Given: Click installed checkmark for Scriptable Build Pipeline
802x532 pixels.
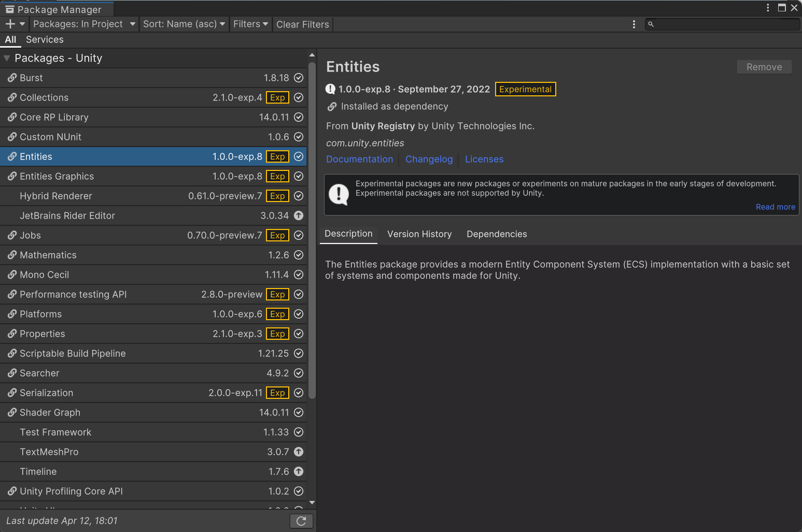Looking at the screenshot, I should coord(299,353).
